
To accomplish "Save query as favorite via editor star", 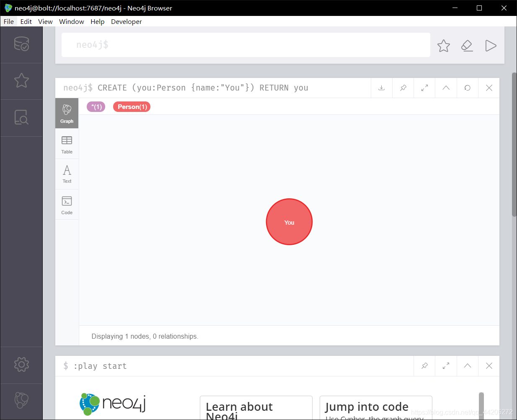I will coord(444,46).
